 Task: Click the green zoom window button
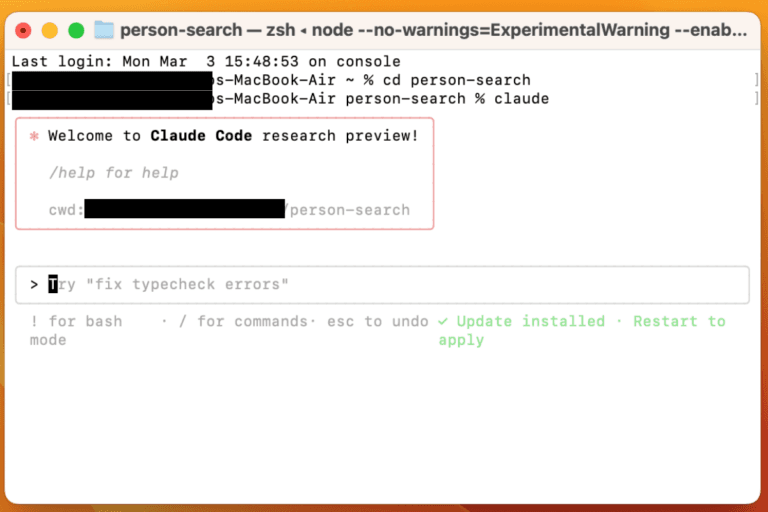pos(75,30)
